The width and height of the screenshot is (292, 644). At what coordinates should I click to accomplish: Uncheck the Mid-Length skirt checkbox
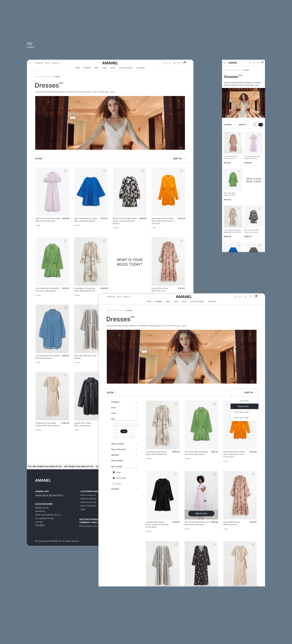point(114,478)
